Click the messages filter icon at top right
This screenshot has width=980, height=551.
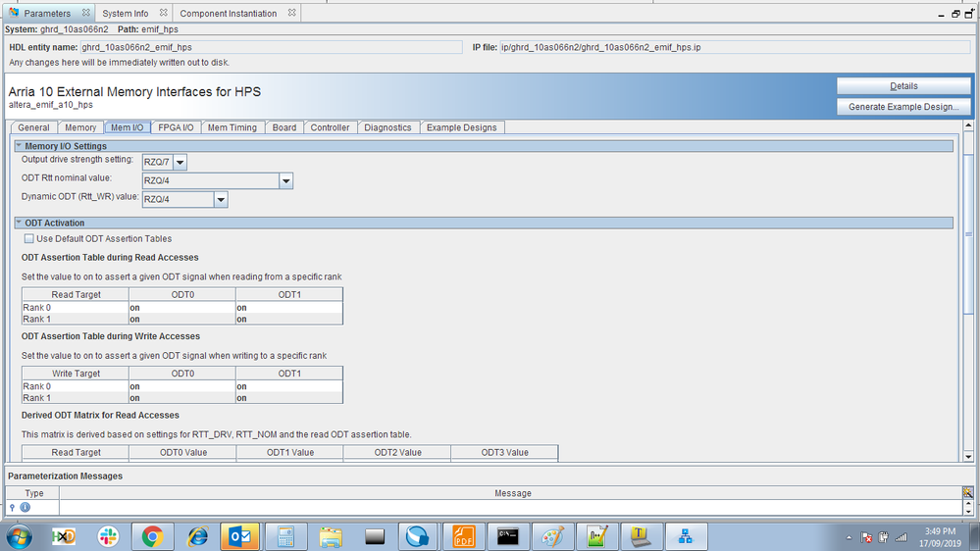tap(967, 493)
